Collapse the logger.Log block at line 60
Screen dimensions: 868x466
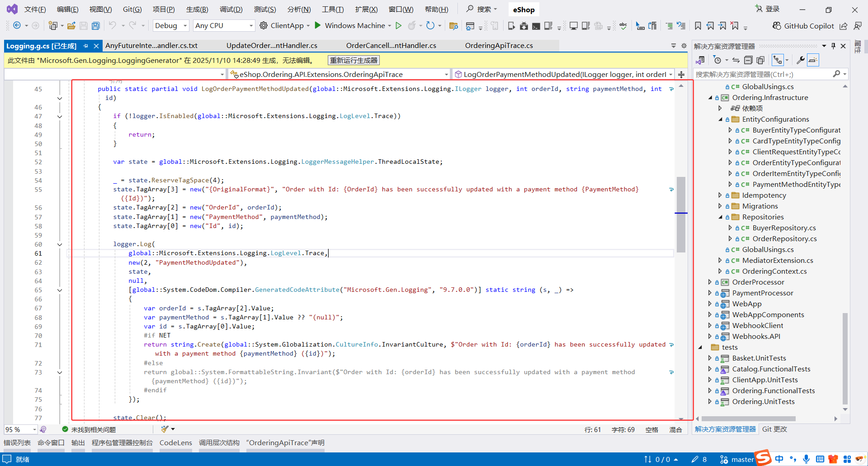click(x=60, y=244)
